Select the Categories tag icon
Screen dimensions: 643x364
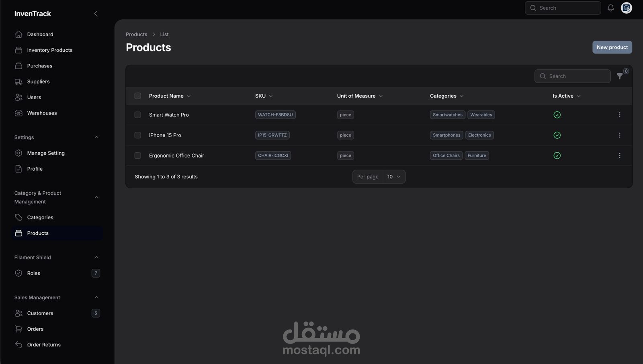coord(18,217)
